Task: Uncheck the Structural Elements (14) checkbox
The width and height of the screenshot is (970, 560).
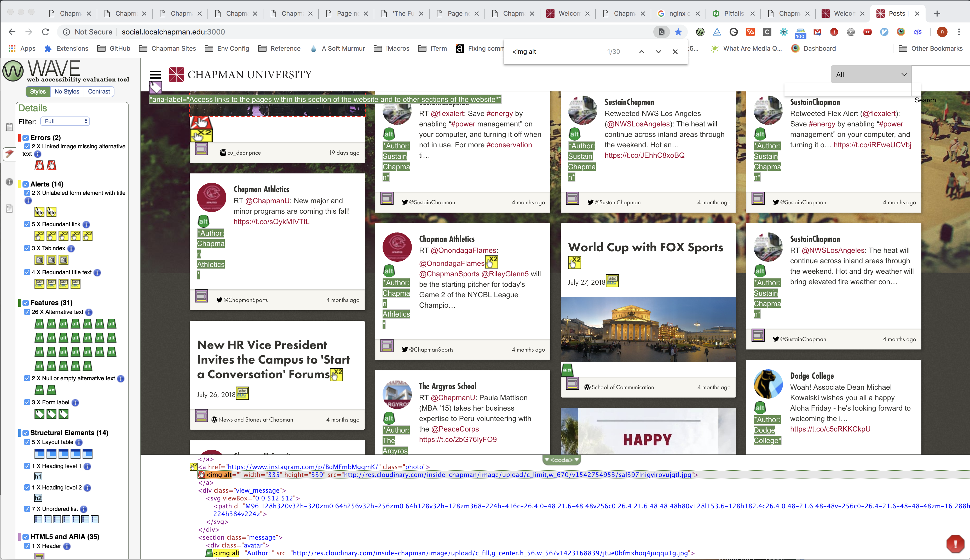Action: [x=25, y=433]
